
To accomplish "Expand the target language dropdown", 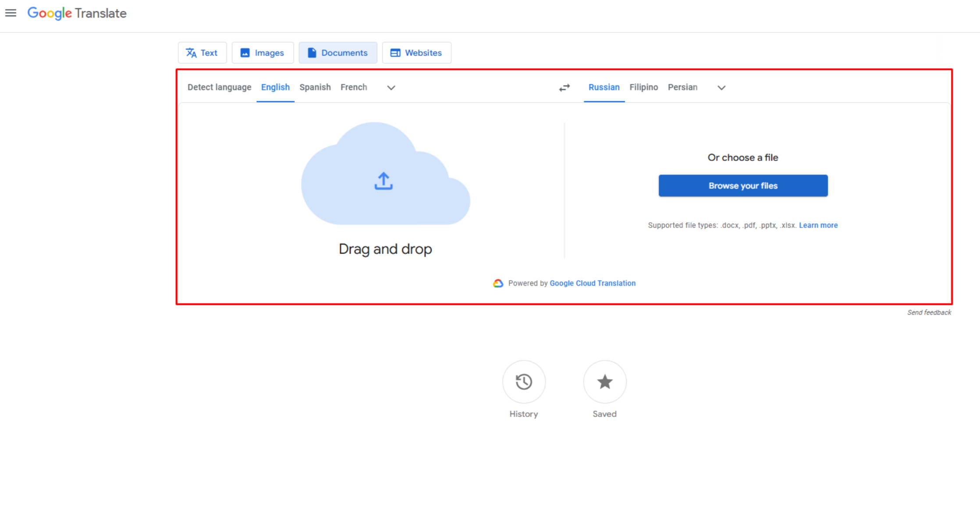I will point(721,88).
